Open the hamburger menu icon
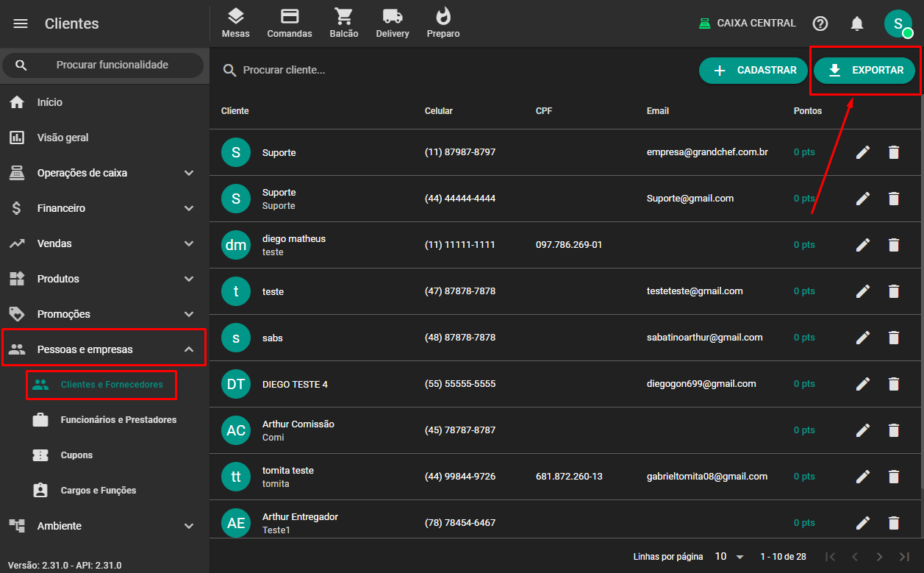The image size is (924, 573). 21,24
